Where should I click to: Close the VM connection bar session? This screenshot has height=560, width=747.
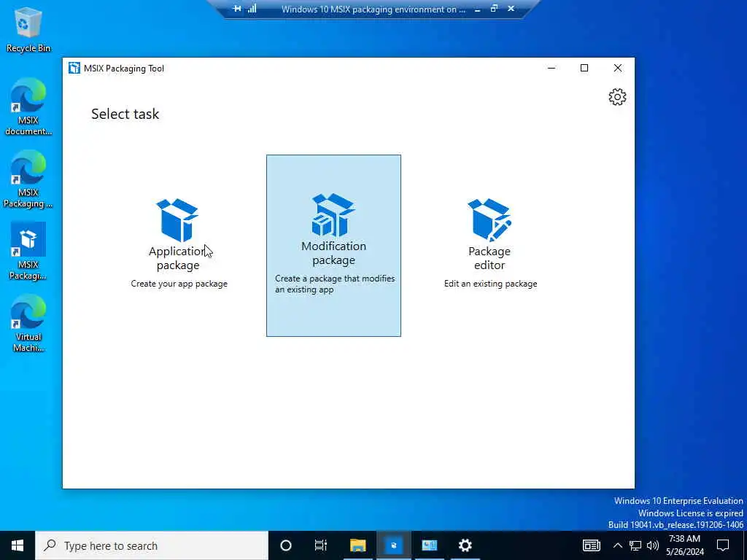[511, 9]
